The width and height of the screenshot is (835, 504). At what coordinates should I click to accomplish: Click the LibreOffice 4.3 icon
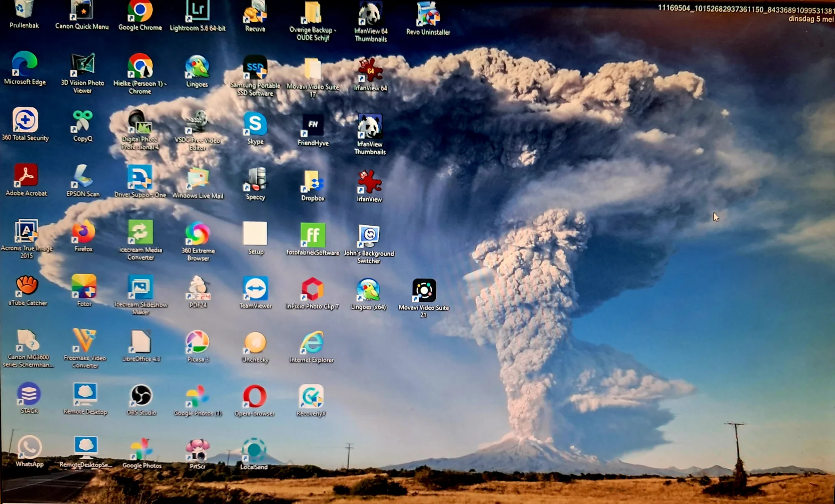click(141, 342)
